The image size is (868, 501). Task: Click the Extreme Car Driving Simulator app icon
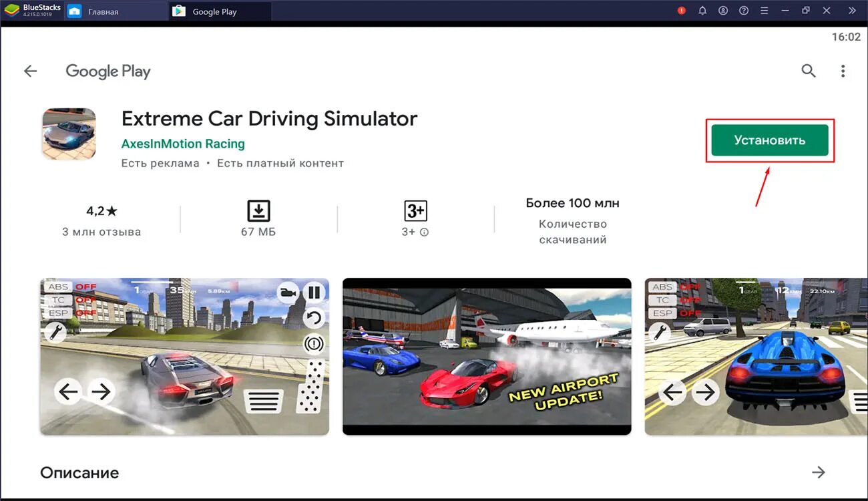coord(69,134)
